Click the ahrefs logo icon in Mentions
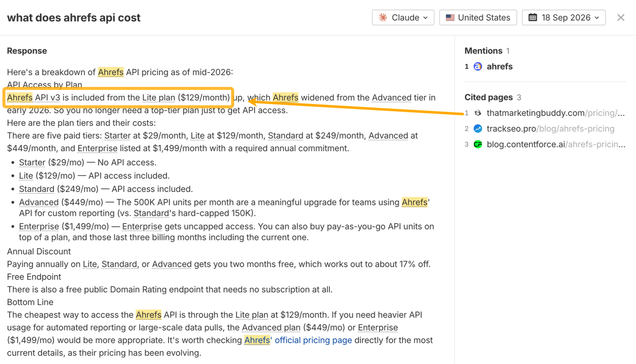The width and height of the screenshot is (636, 364). point(478,66)
